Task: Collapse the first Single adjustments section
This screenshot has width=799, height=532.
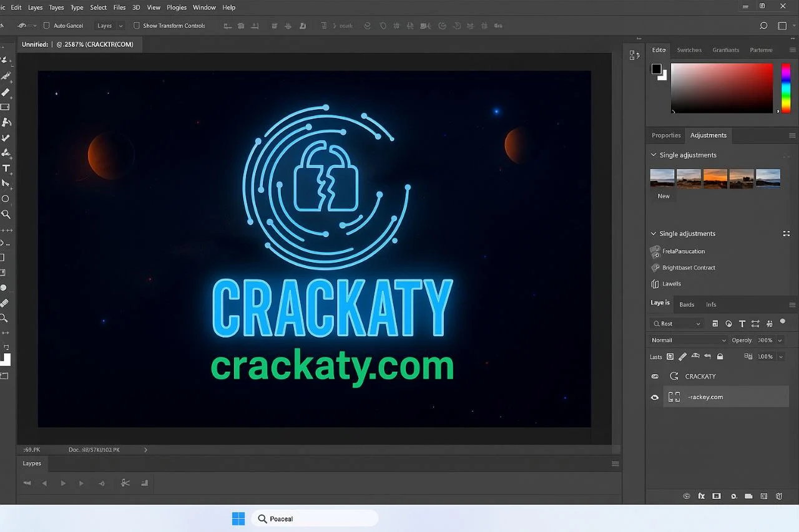Action: (x=654, y=155)
